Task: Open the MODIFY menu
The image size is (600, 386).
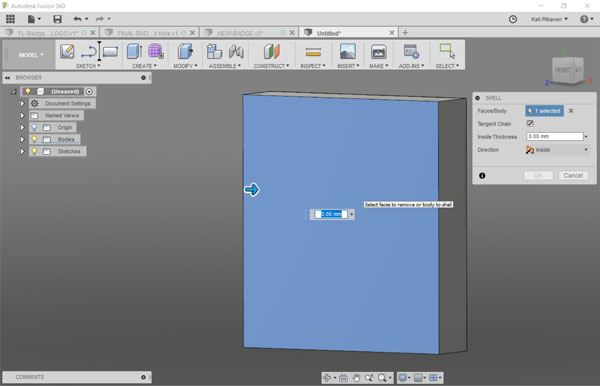Action: click(x=185, y=66)
